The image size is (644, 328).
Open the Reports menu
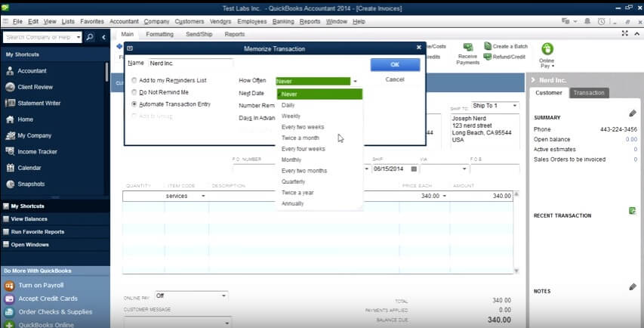point(310,21)
